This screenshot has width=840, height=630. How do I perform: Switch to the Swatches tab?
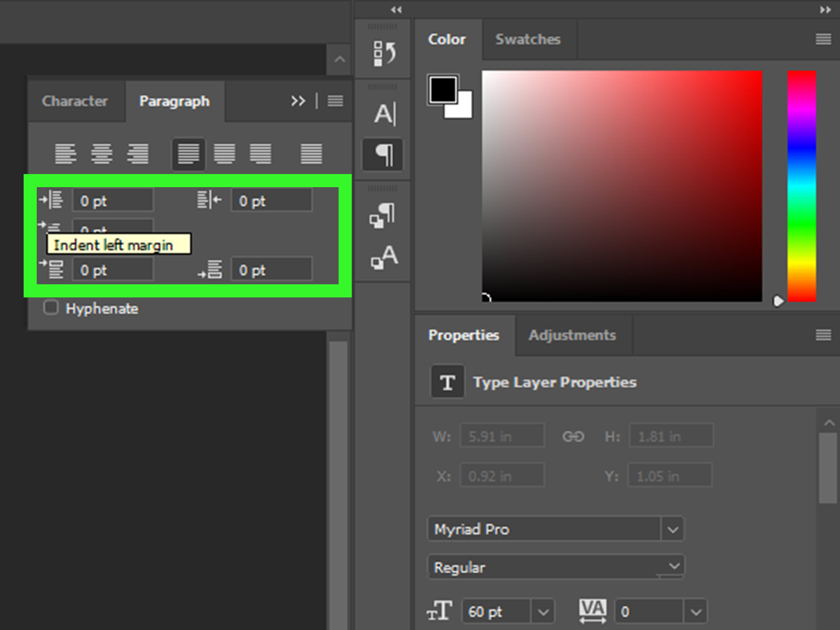click(x=528, y=39)
